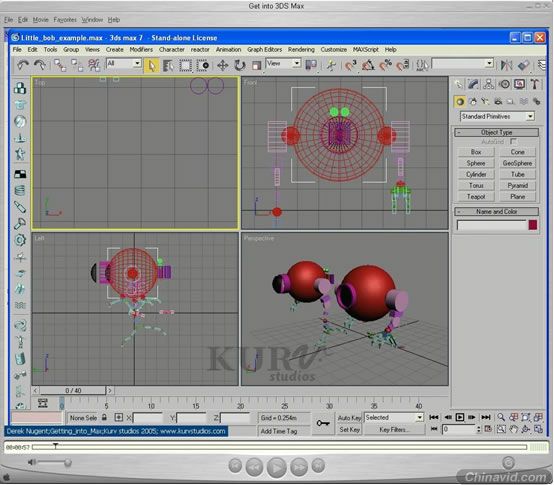Toggle Key Mode next to frame field
This screenshot has height=485, width=554.
point(434,429)
